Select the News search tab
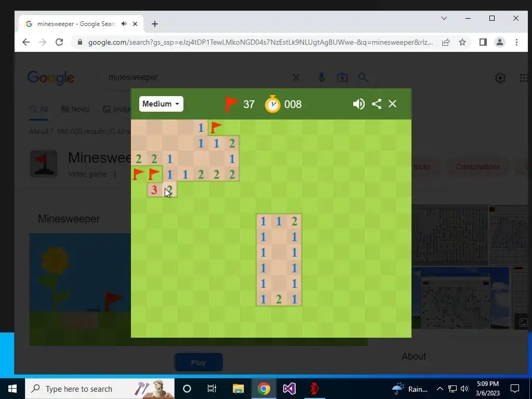Screen dimensions: 532x399 point(75,109)
